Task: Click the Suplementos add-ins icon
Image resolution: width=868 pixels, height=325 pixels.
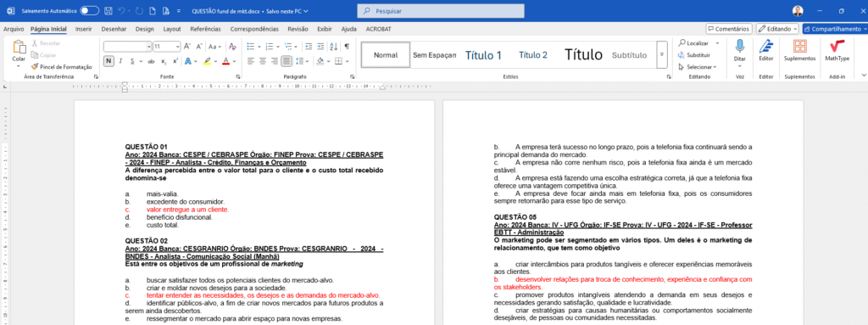Action: (x=800, y=46)
